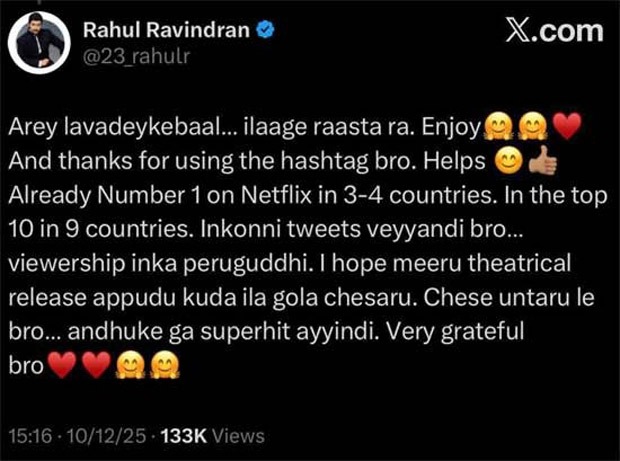Viewport: 620px width, 461px height.
Task: Click the first hugging face emoji after Enjoy
Action: click(498, 127)
